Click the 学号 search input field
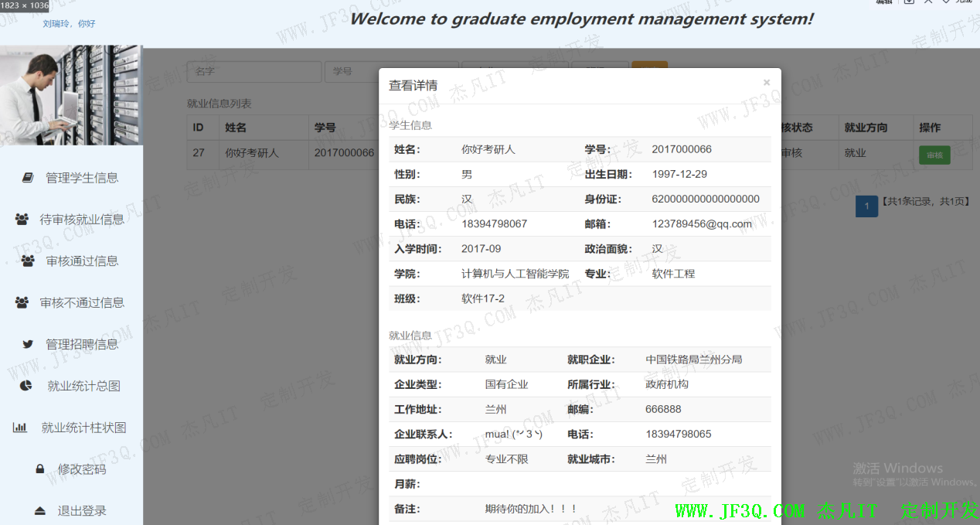 [x=352, y=71]
